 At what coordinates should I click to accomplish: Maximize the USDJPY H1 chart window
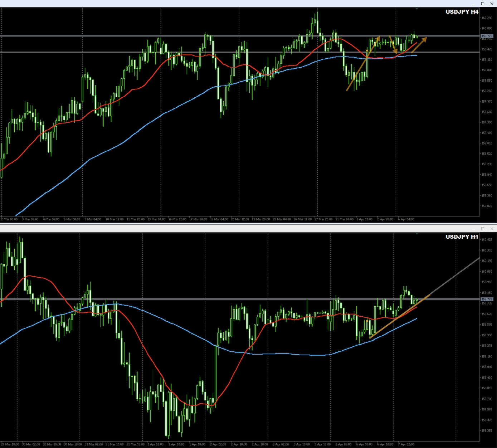483,229
